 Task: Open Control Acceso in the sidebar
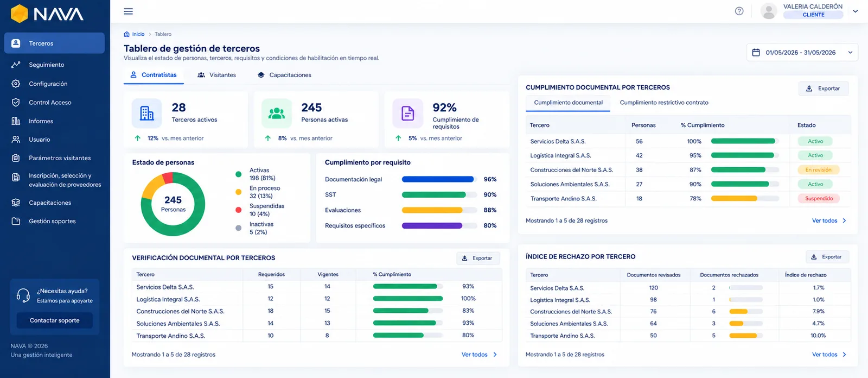(54, 102)
